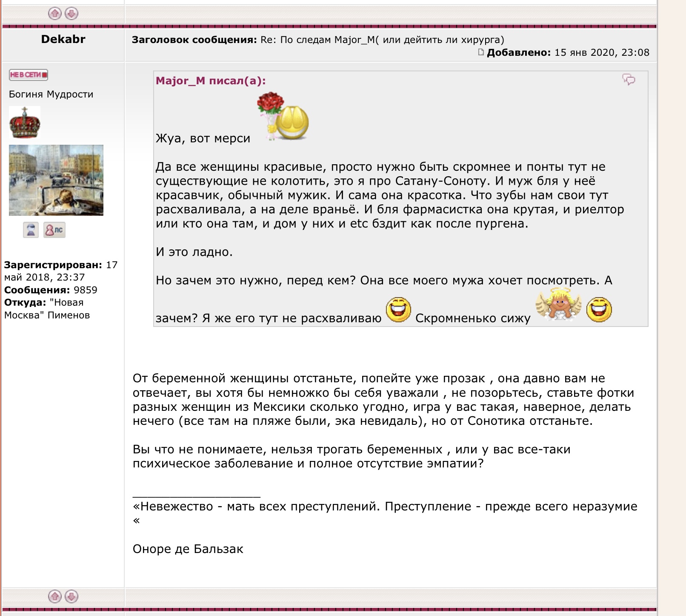The image size is (686, 616).
Task: Click the red crown rank image
Action: coord(25,123)
